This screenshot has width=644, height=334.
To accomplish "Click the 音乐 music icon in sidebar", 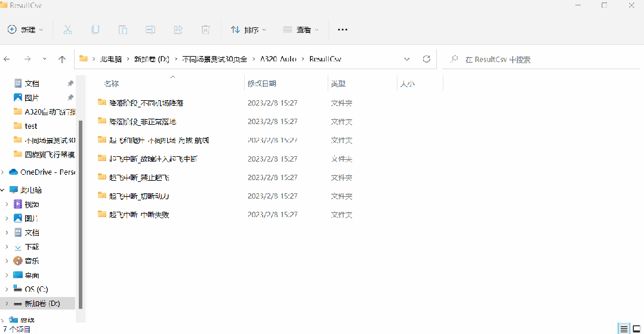I will pyautogui.click(x=18, y=261).
